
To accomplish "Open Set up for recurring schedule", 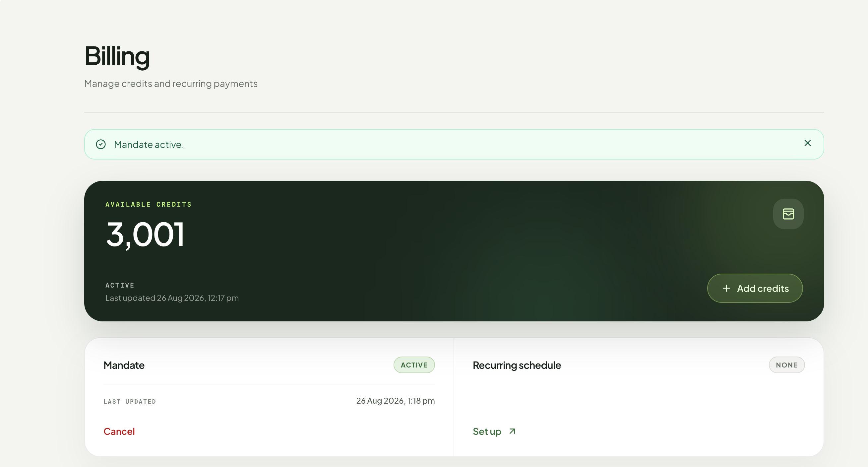I will click(494, 431).
